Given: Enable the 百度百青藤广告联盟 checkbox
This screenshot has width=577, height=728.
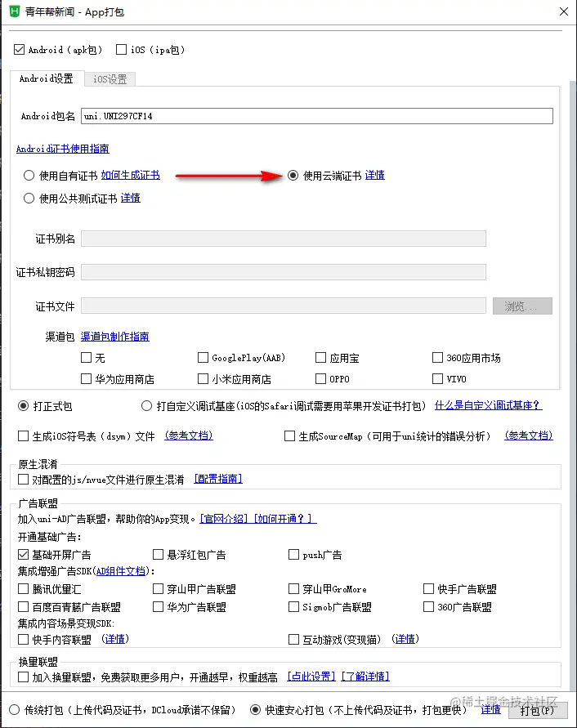Looking at the screenshot, I should (23, 606).
